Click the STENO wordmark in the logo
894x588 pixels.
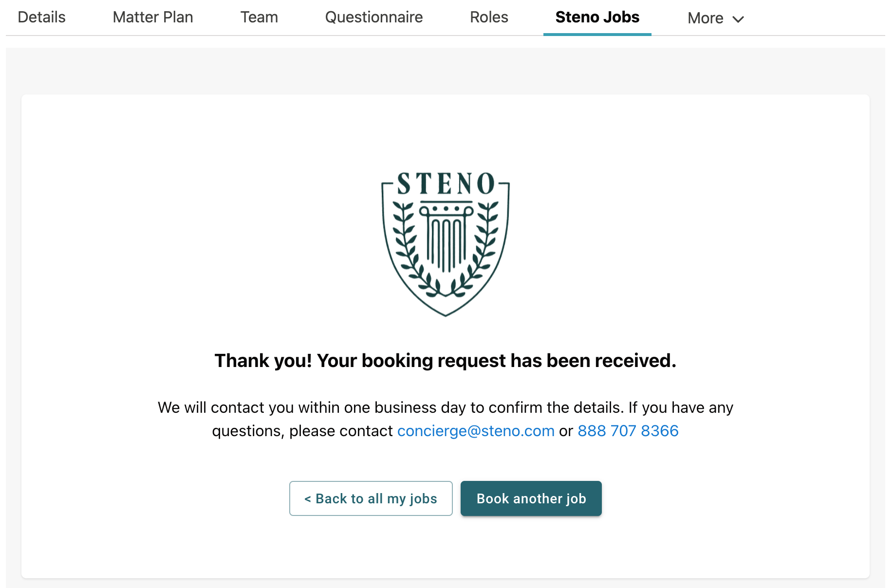coord(446,184)
